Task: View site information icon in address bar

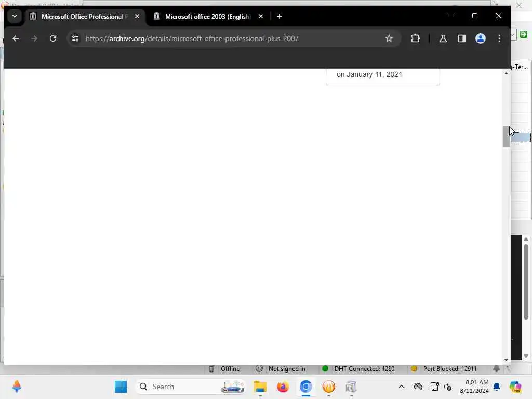Action: [75, 38]
